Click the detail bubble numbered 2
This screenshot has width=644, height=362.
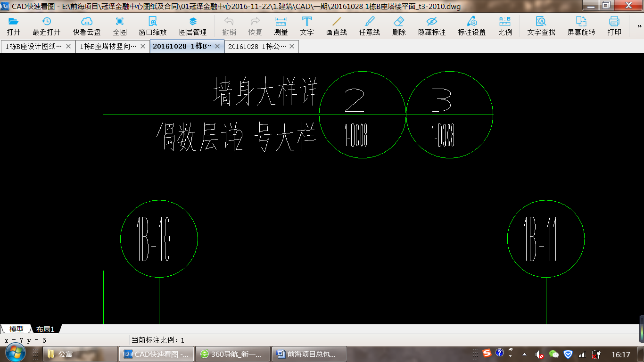[x=363, y=115]
